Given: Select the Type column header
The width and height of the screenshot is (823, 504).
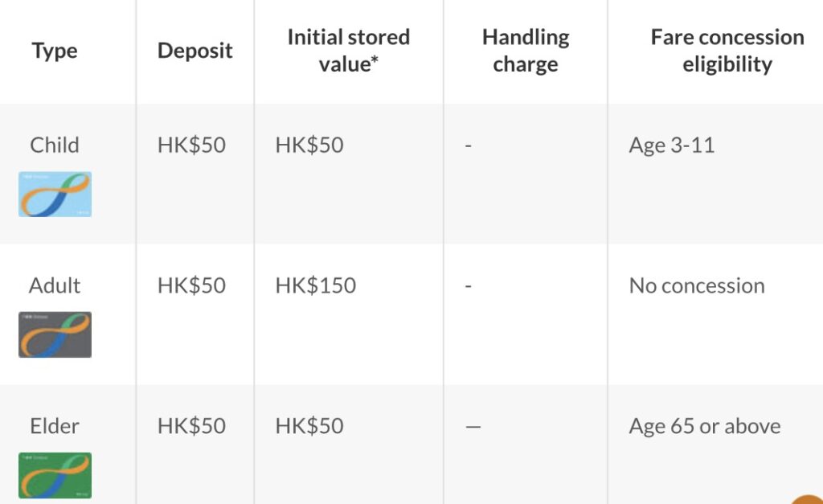Looking at the screenshot, I should click(55, 51).
